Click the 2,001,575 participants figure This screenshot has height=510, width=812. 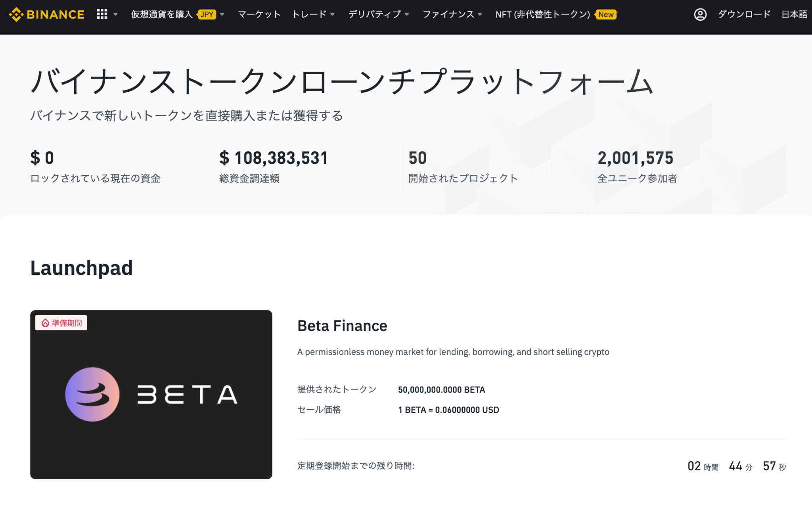[x=635, y=158]
